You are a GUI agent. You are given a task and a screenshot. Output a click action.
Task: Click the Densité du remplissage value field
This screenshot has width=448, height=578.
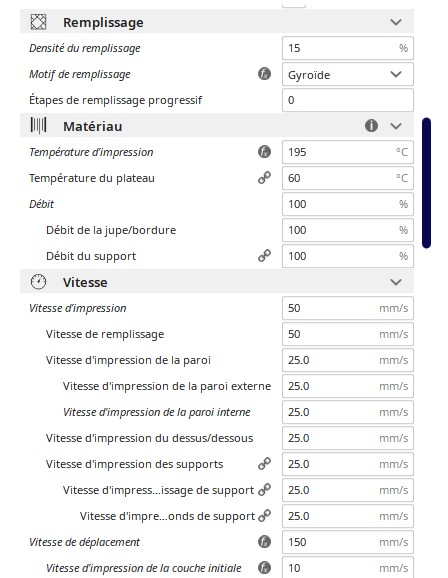click(348, 48)
